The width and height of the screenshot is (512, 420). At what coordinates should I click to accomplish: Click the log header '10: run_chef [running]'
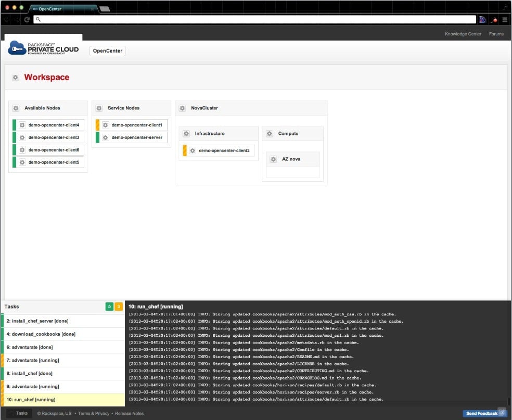point(156,307)
